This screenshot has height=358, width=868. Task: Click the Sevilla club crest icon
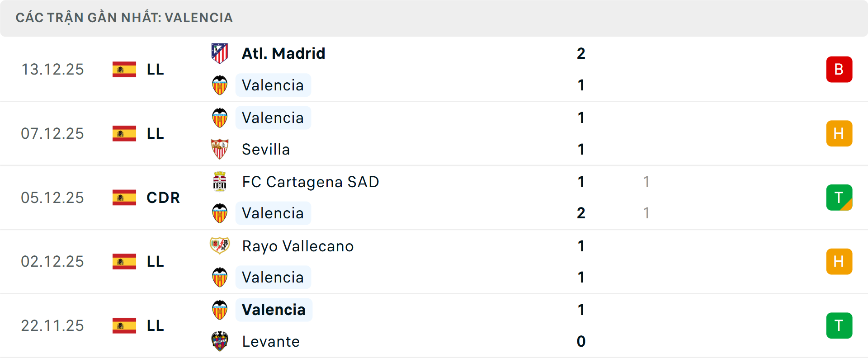tap(220, 149)
